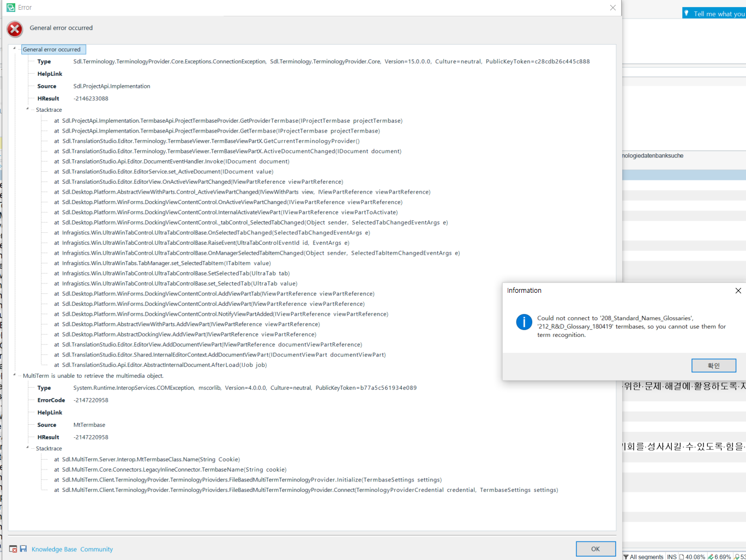The image size is (746, 560).
Task: Select HResult -2146233088 row
Action: click(73, 99)
